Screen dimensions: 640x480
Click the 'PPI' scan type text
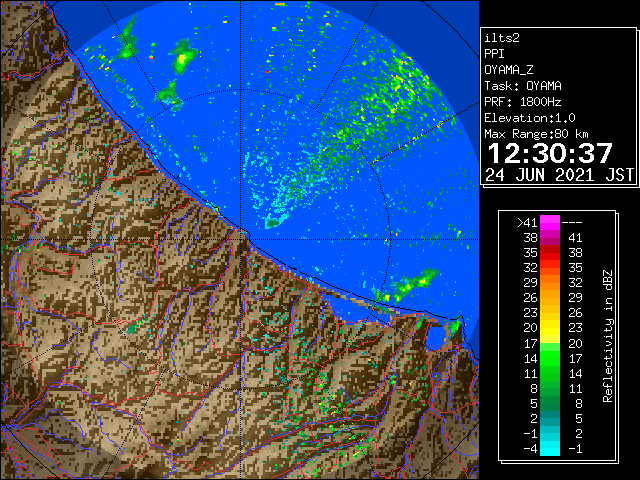coord(494,54)
